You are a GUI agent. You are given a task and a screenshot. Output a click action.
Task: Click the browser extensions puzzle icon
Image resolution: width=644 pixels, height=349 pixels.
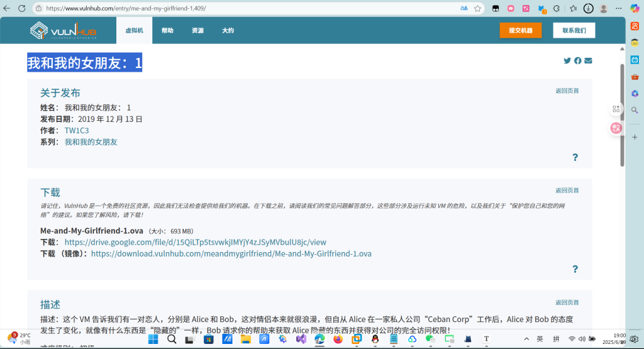pos(556,9)
